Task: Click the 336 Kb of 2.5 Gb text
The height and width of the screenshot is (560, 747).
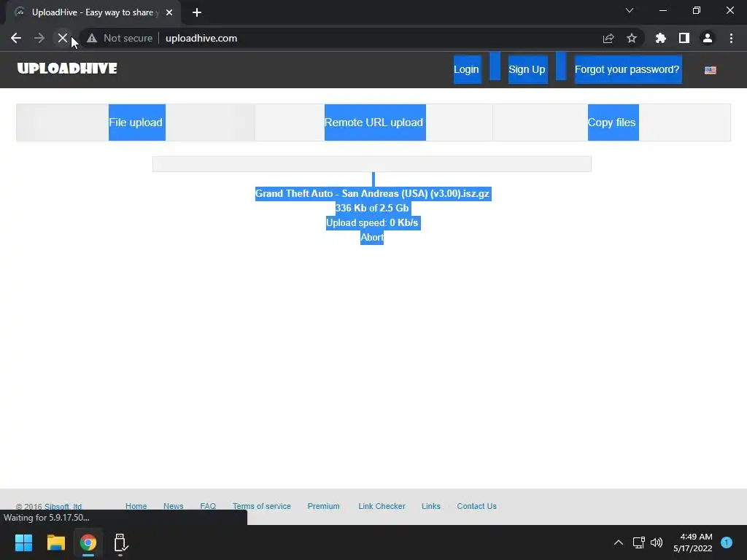Action: pyautogui.click(x=372, y=208)
